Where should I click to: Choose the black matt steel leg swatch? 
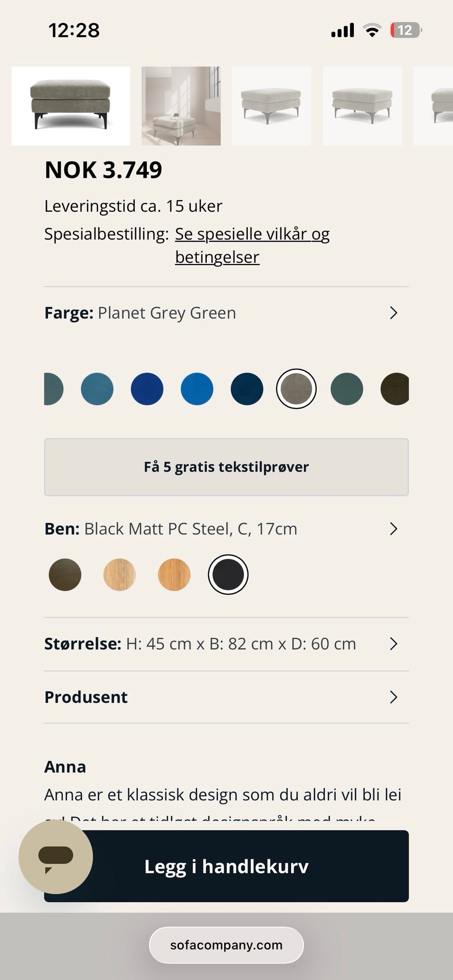(228, 574)
